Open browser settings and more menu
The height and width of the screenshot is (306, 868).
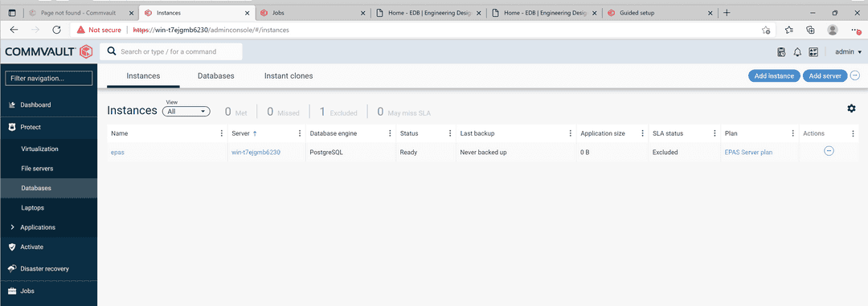(x=856, y=31)
